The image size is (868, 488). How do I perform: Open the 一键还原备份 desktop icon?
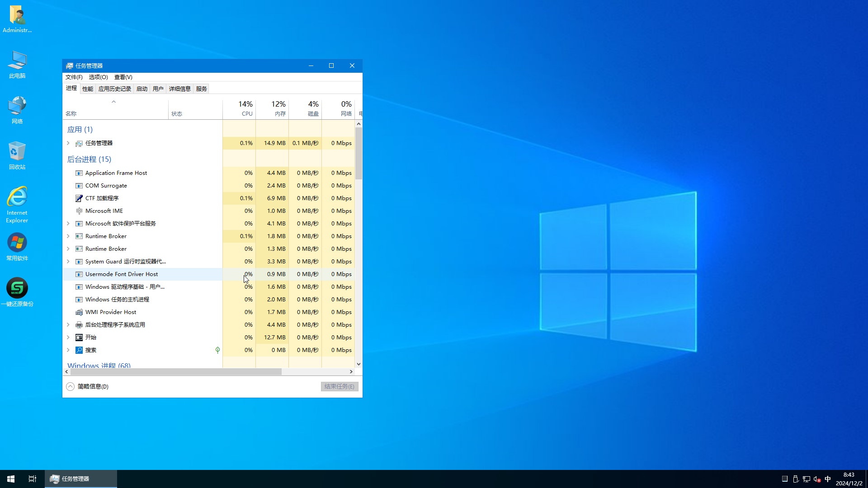[17, 292]
